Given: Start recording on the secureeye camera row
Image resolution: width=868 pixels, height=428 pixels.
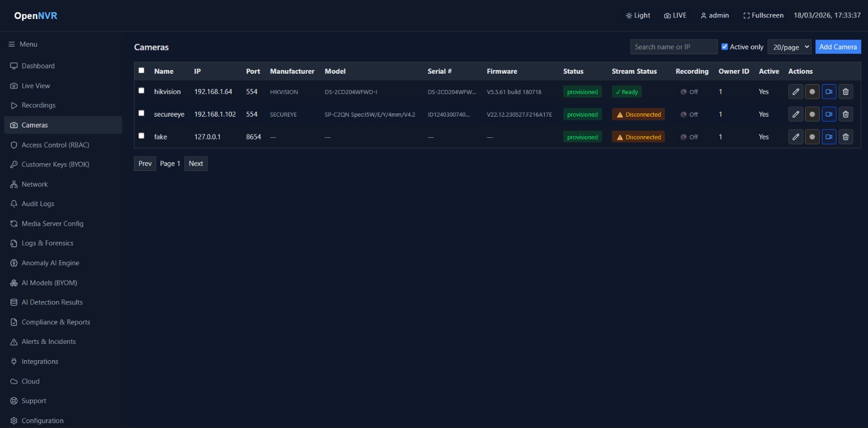Looking at the screenshot, I should 812,114.
